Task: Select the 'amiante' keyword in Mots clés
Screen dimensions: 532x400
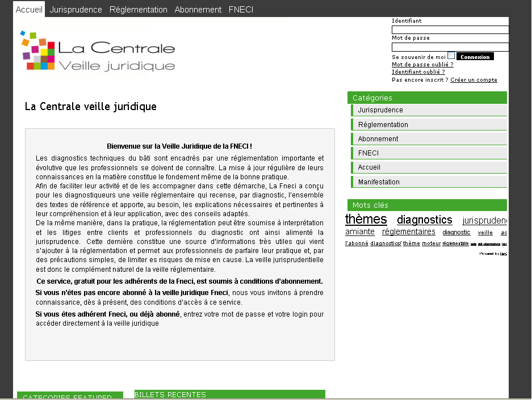Action: 360,232
